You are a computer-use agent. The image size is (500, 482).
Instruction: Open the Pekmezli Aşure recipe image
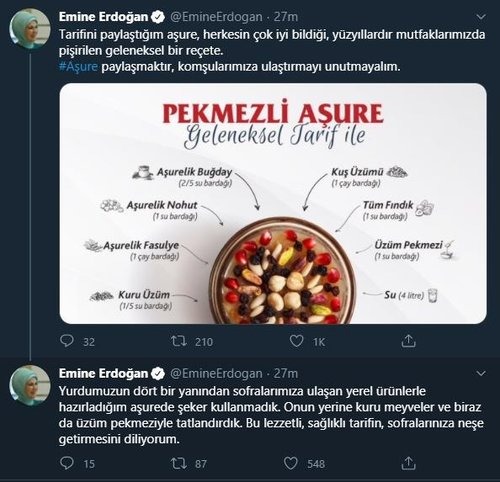point(273,203)
